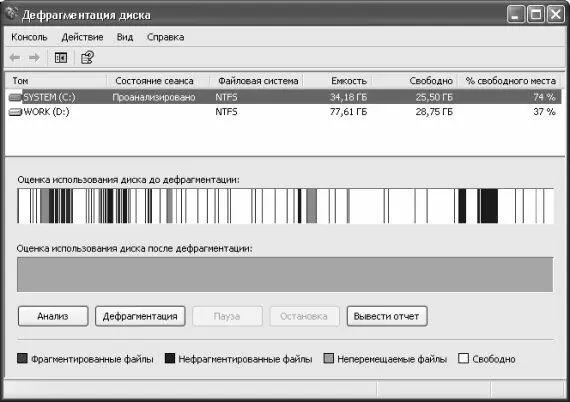Start defragmentation with Дефрагментация button
Viewport: 570px width, 402px height.
tap(140, 316)
